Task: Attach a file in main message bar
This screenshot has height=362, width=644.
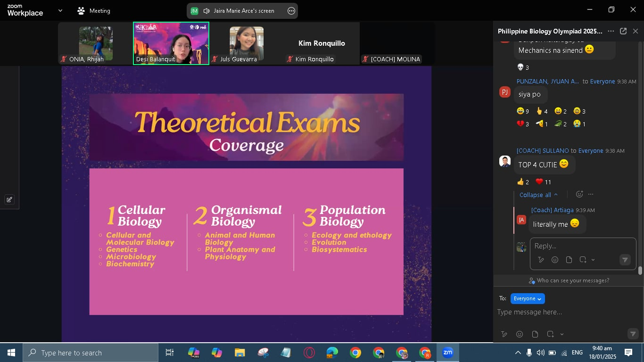Action: tap(535, 334)
